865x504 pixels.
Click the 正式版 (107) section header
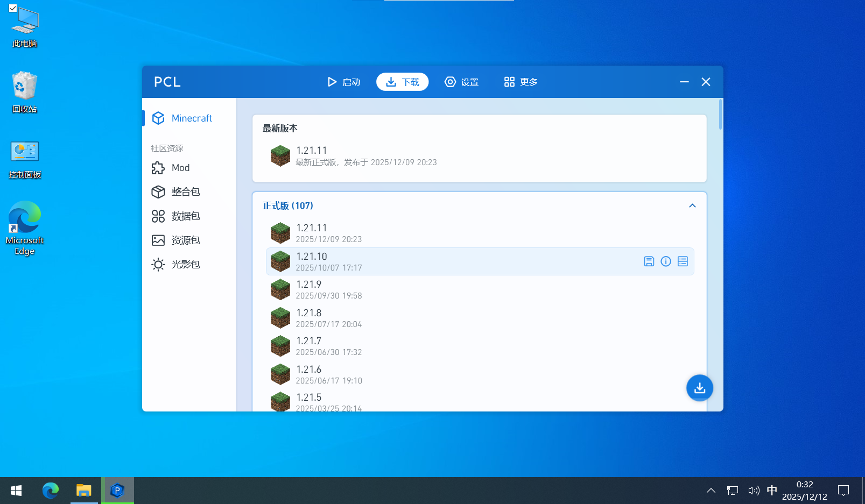tap(288, 206)
